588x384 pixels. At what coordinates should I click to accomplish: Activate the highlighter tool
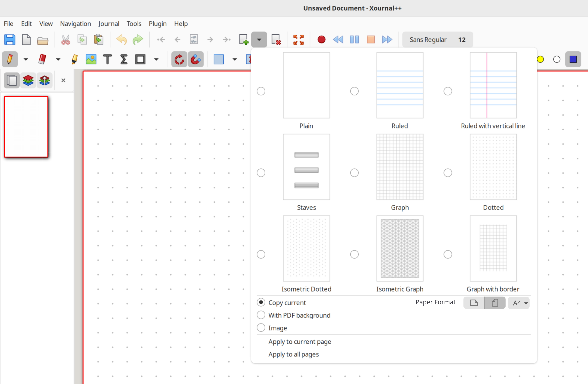(x=74, y=59)
